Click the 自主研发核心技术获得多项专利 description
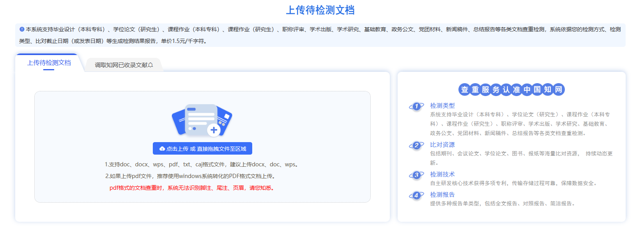 [514, 183]
